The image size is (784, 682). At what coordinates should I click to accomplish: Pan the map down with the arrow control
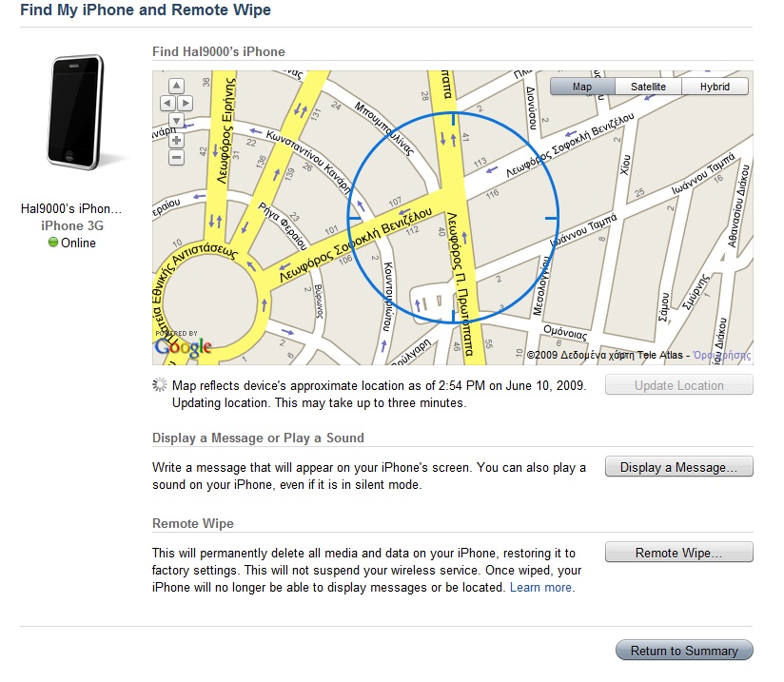(176, 121)
